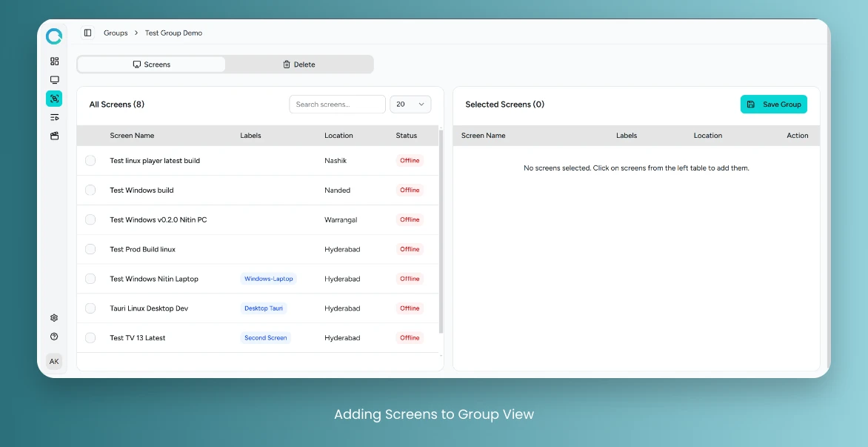Select Tauri Linux Desktop Dev radio
The width and height of the screenshot is (868, 447).
(90, 308)
